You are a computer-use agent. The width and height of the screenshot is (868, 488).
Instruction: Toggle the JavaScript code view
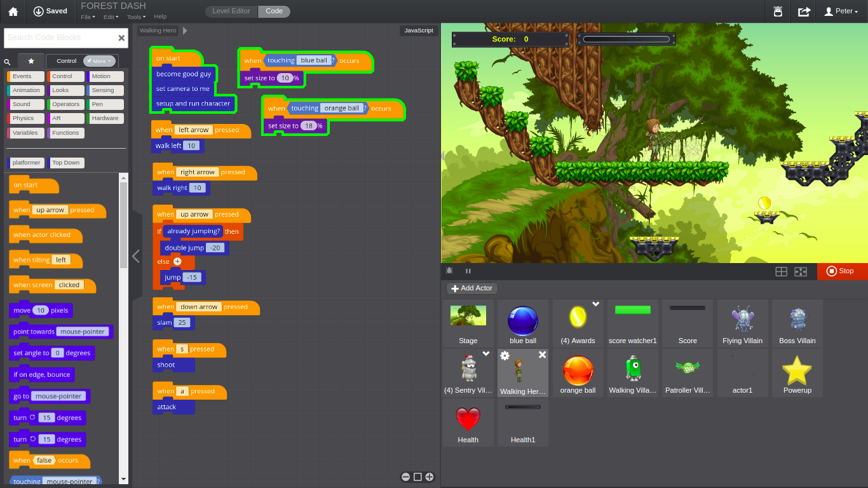tap(419, 30)
